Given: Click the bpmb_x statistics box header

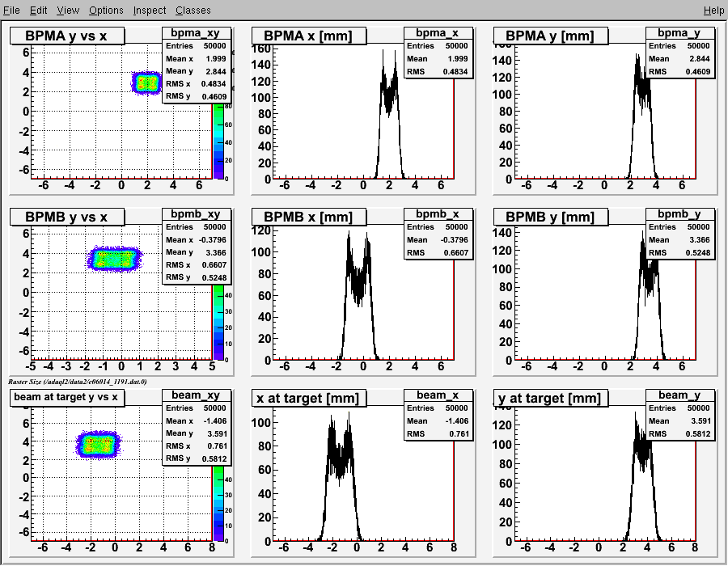Looking at the screenshot, I should (x=438, y=214).
